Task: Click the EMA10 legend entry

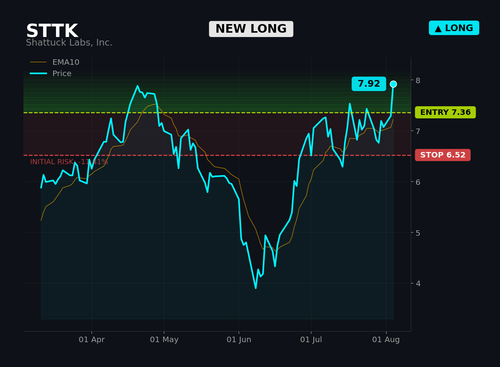Action: pos(55,62)
